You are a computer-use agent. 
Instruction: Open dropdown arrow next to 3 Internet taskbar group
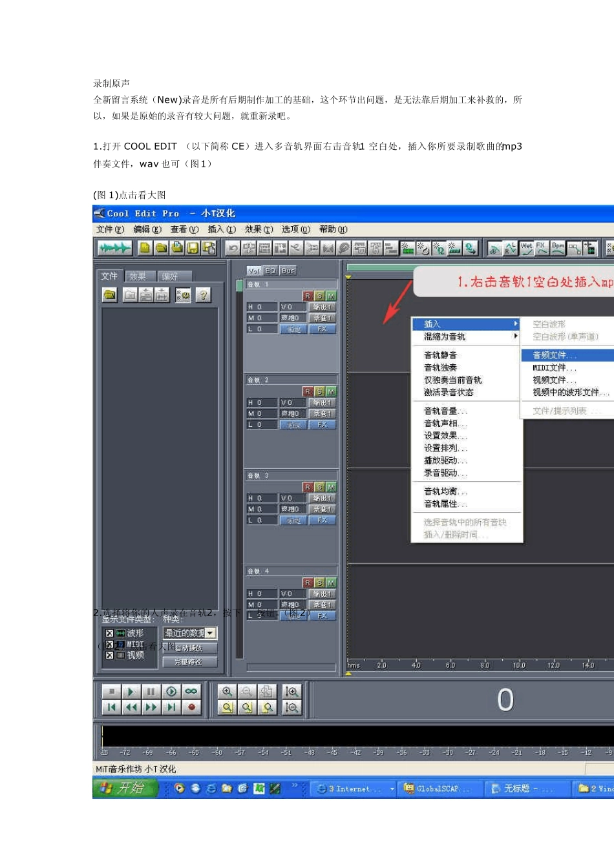click(392, 789)
